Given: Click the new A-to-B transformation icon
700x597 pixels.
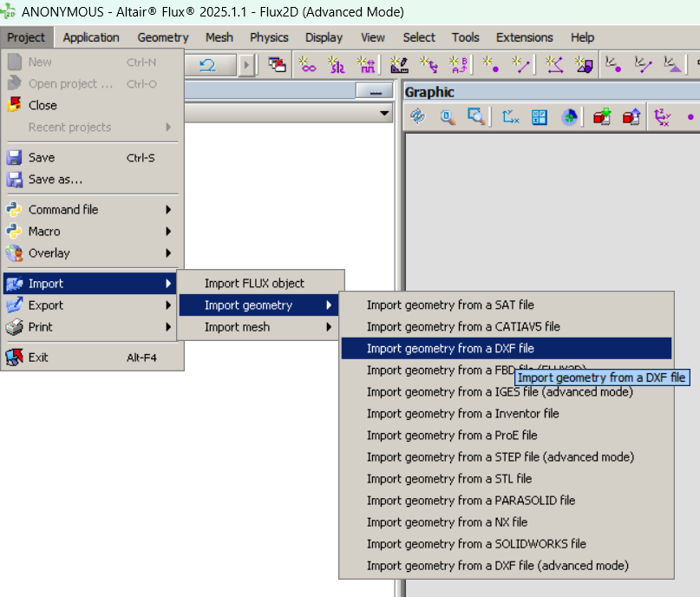Looking at the screenshot, I should point(459,65).
